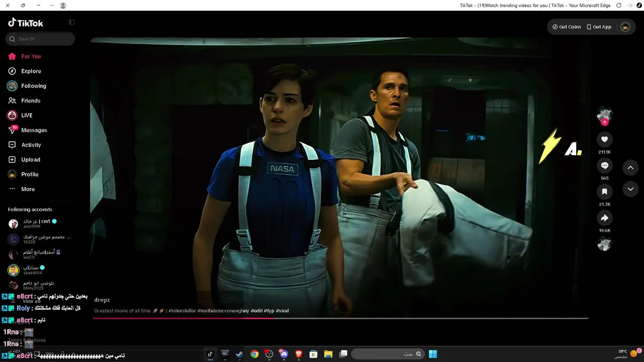Open Google Chrome from the taskbar
The width and height of the screenshot is (644, 362).
coord(255,354)
